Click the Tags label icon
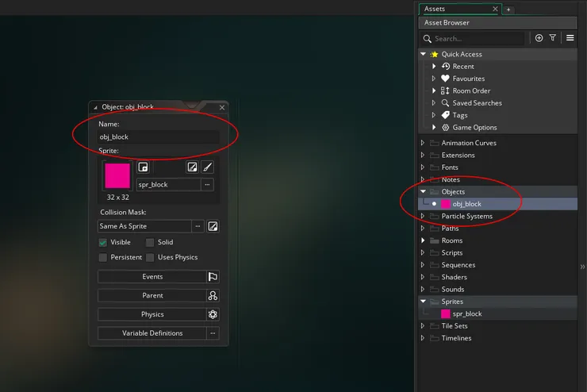This screenshot has width=587, height=392. pyautogui.click(x=445, y=115)
